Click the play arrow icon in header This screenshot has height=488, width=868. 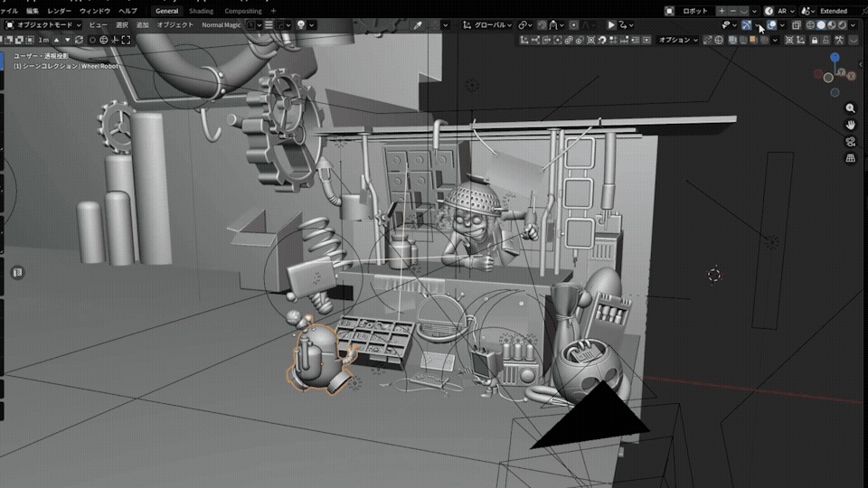pos(611,25)
